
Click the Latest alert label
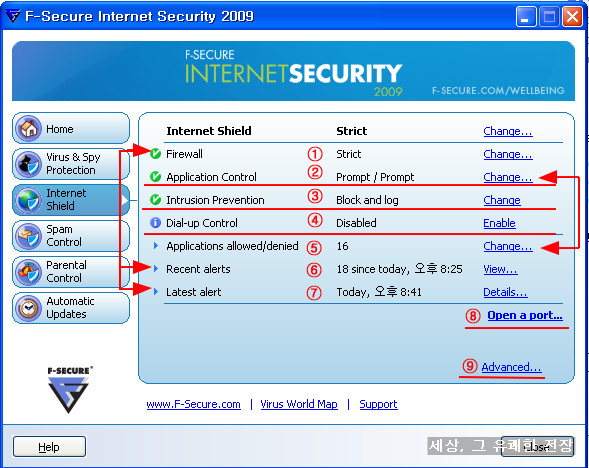coord(194,292)
